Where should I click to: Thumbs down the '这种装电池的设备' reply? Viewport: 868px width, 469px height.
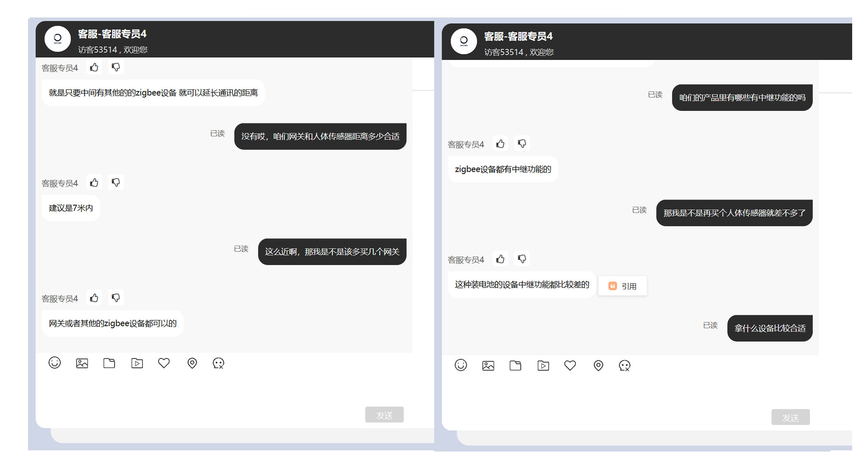tap(522, 259)
